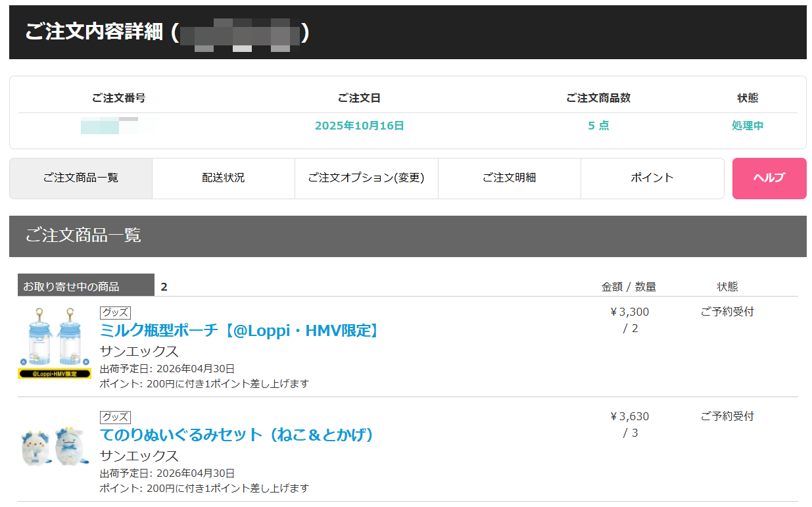Image resolution: width=812 pixels, height=507 pixels.
Task: Select the ご注文明細 tab
Action: pos(509,178)
